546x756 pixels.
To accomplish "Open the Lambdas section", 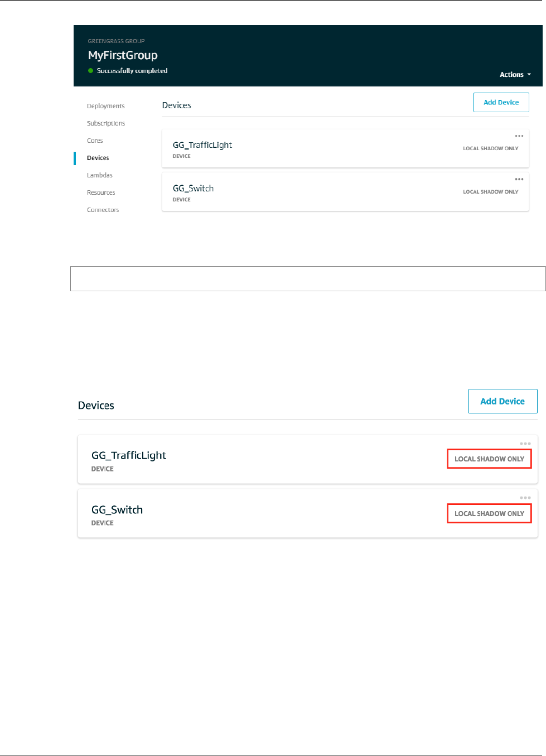I will pyautogui.click(x=100, y=175).
